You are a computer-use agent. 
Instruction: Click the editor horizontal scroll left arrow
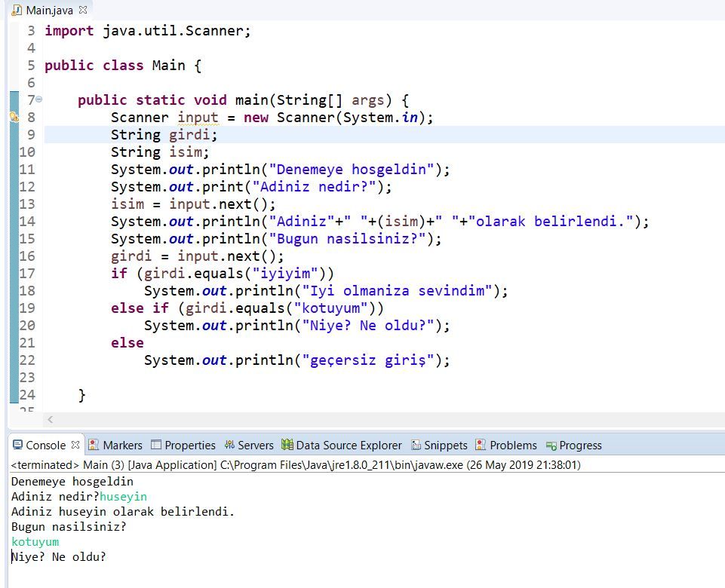50,419
